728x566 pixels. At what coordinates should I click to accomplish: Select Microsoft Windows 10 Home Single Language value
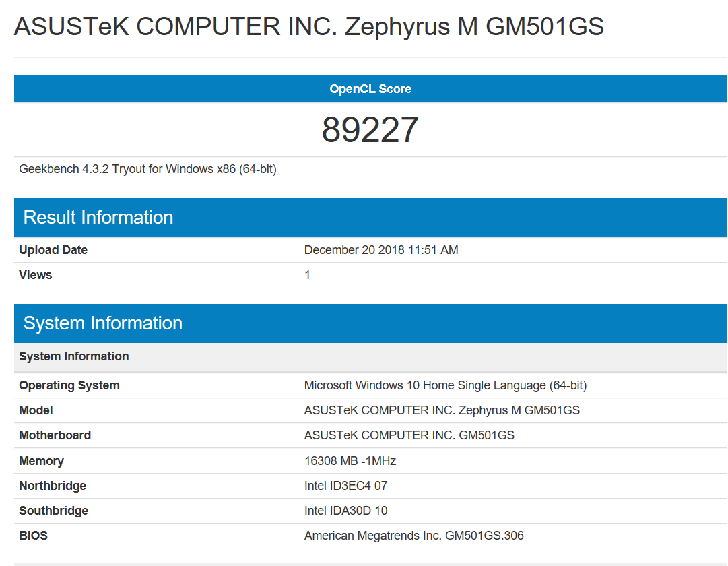(445, 385)
